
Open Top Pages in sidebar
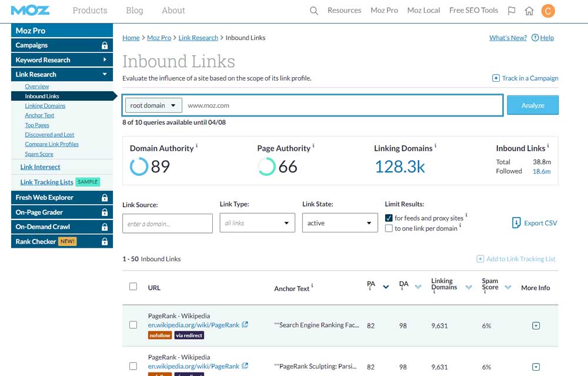[36, 125]
